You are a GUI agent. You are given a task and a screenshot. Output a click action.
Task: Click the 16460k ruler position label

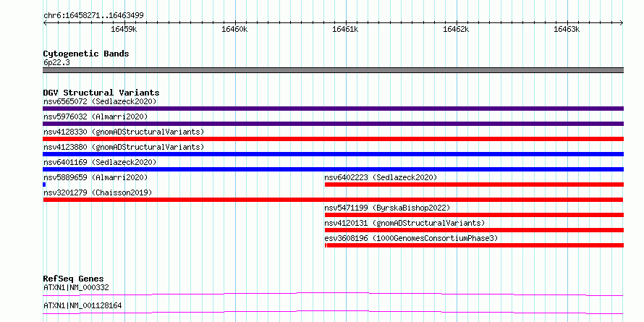tap(234, 29)
